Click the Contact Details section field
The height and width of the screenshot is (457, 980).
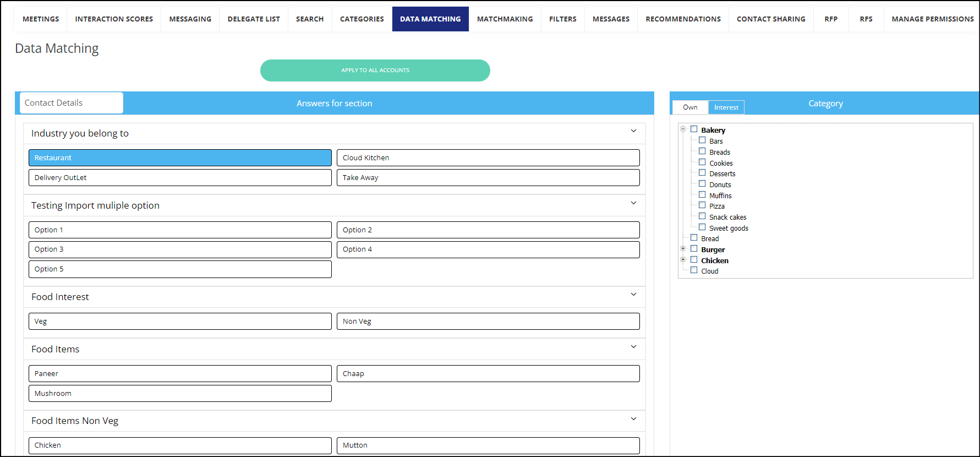(x=72, y=103)
